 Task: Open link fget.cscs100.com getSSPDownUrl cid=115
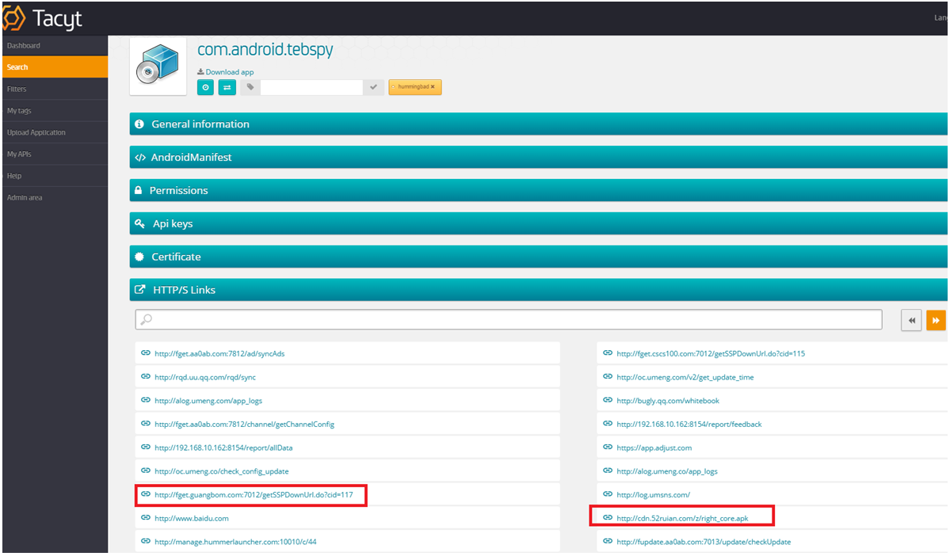tap(711, 354)
